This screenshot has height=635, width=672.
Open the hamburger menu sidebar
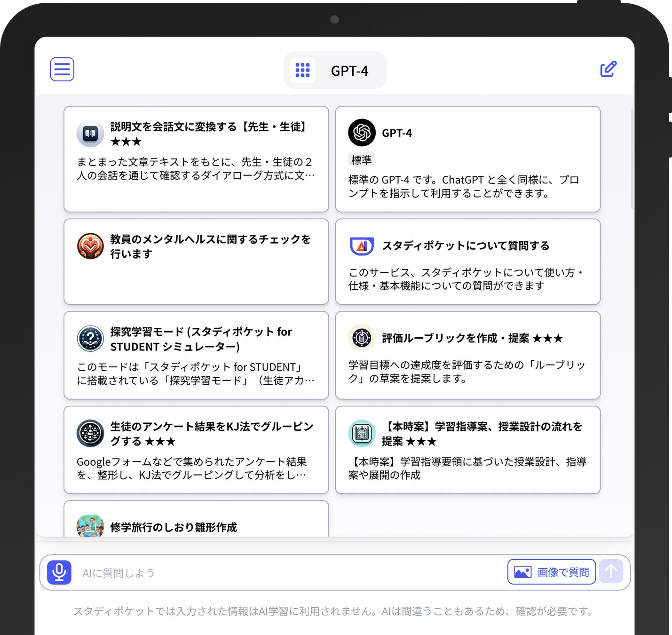click(x=62, y=69)
